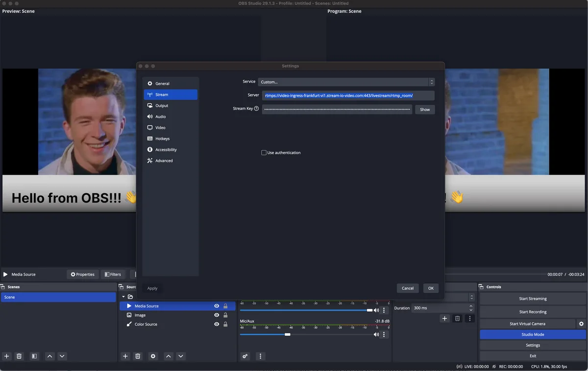
Task: Enable the Use authentication checkbox
Action: 264,153
